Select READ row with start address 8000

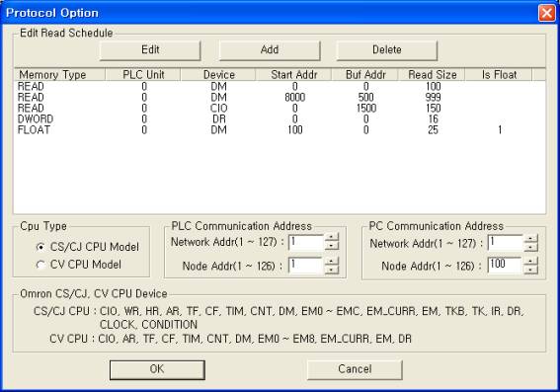[x=280, y=97]
